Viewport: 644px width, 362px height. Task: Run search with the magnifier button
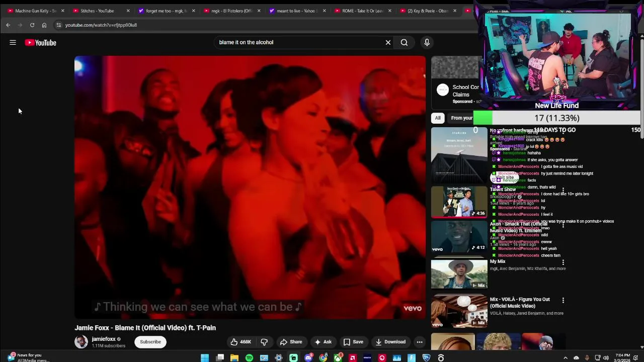404,42
